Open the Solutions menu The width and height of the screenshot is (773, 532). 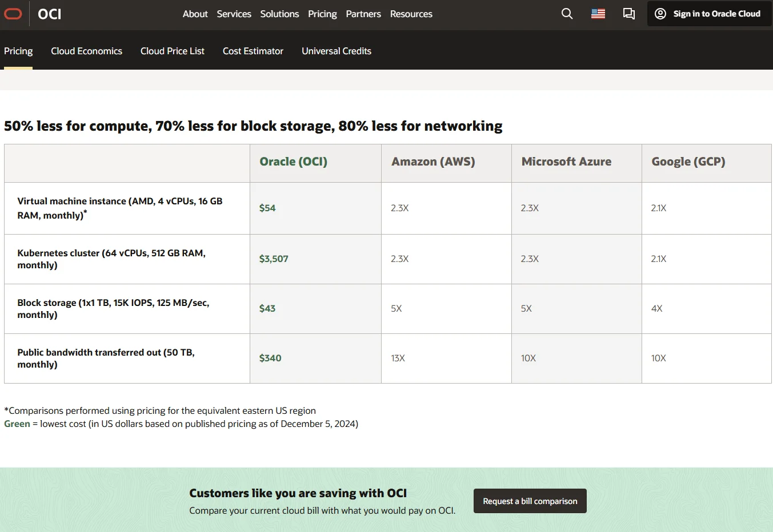click(x=279, y=14)
